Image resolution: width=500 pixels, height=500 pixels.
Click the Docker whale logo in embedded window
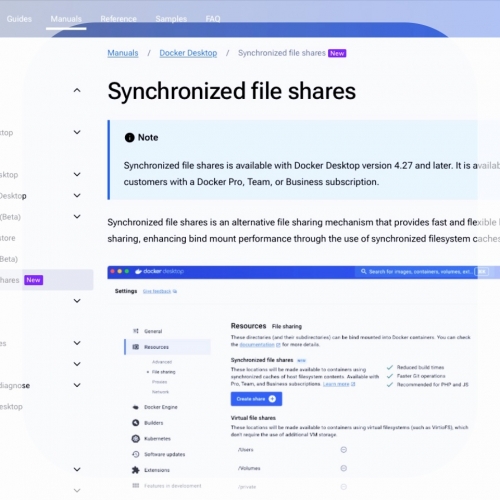coord(138,271)
